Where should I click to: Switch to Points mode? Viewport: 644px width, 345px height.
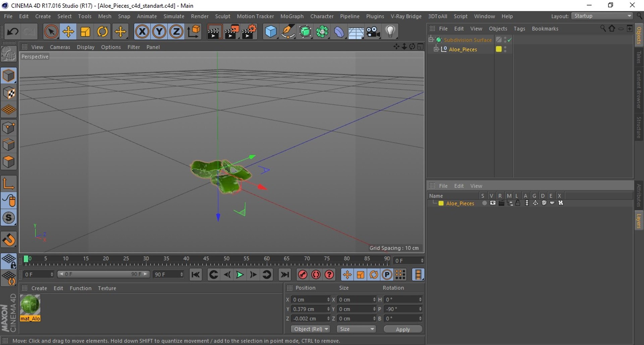click(9, 128)
